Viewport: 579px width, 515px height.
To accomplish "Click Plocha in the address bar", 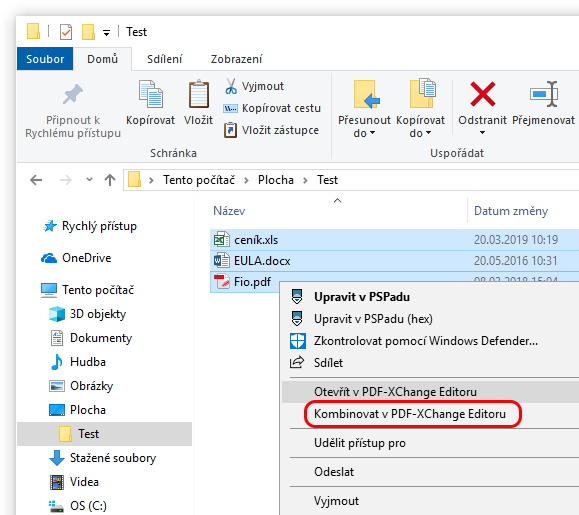I will click(x=276, y=180).
